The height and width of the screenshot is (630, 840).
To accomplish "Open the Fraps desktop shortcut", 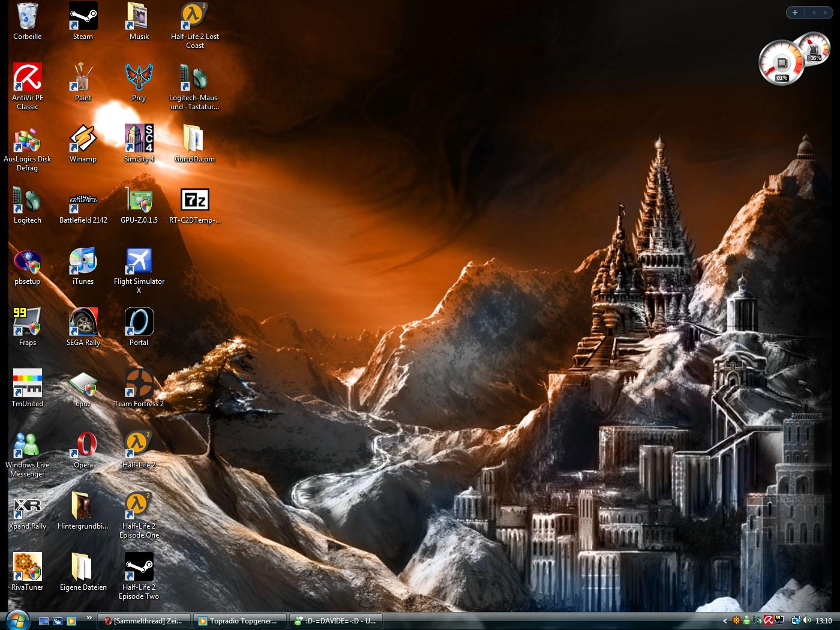I will coord(28,328).
